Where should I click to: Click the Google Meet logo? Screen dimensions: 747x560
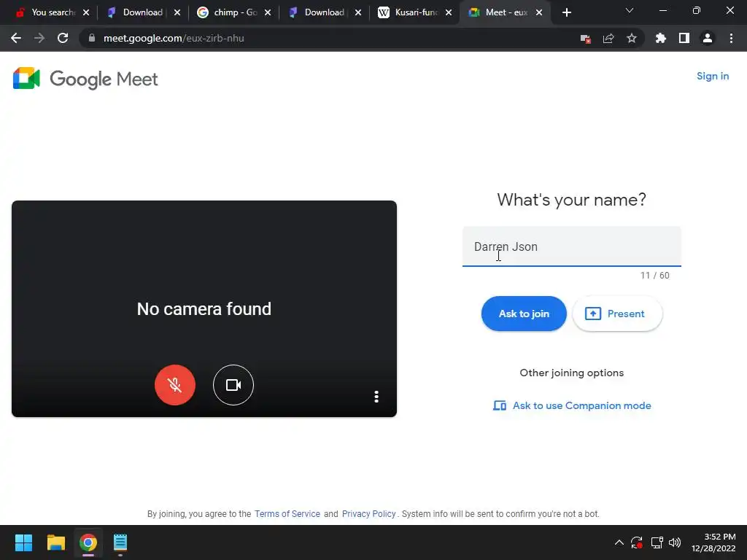85,79
